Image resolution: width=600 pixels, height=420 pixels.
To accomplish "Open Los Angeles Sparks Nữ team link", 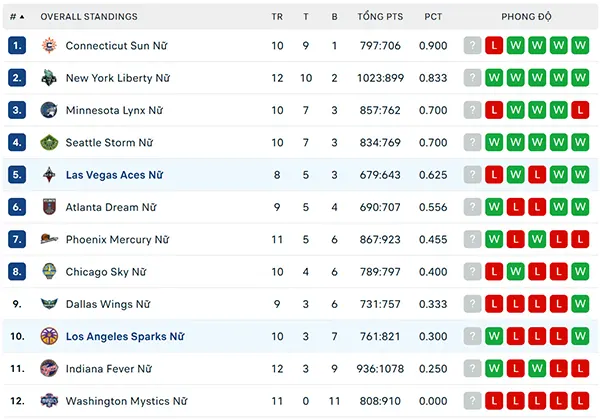I will pyautogui.click(x=125, y=336).
